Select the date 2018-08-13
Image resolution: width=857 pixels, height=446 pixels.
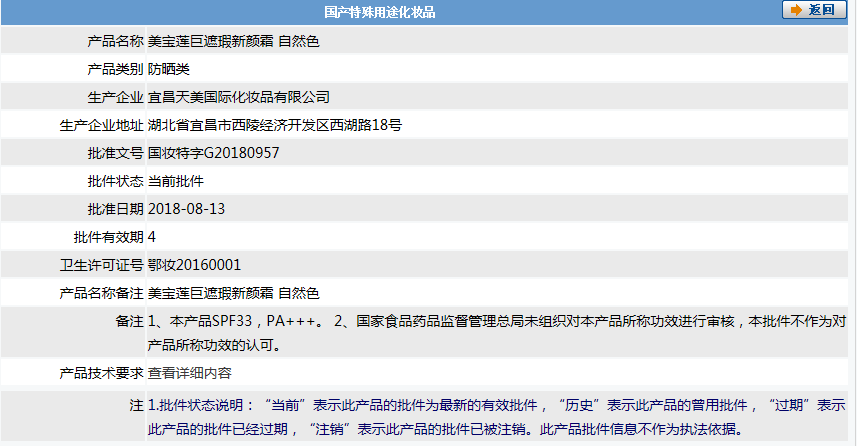pyautogui.click(x=186, y=209)
